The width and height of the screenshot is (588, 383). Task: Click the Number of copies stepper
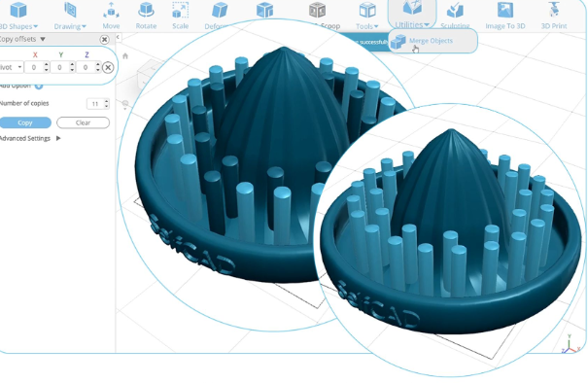coord(107,104)
